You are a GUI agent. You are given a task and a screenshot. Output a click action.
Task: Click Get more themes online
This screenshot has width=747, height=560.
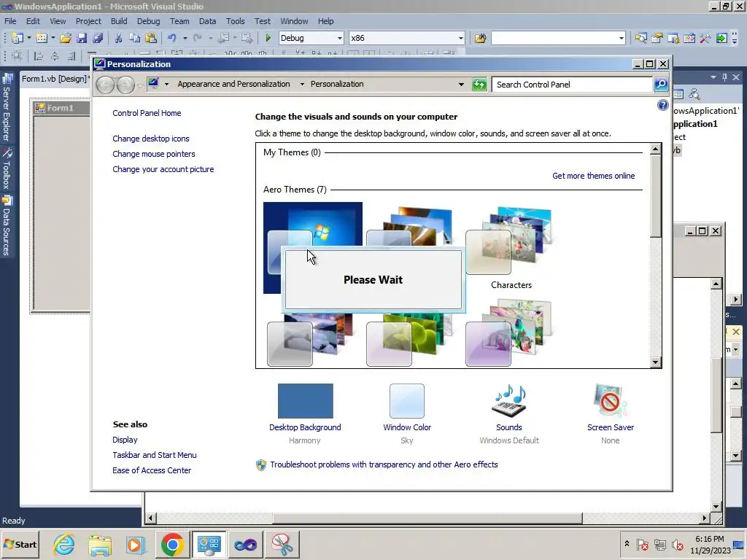(x=593, y=176)
